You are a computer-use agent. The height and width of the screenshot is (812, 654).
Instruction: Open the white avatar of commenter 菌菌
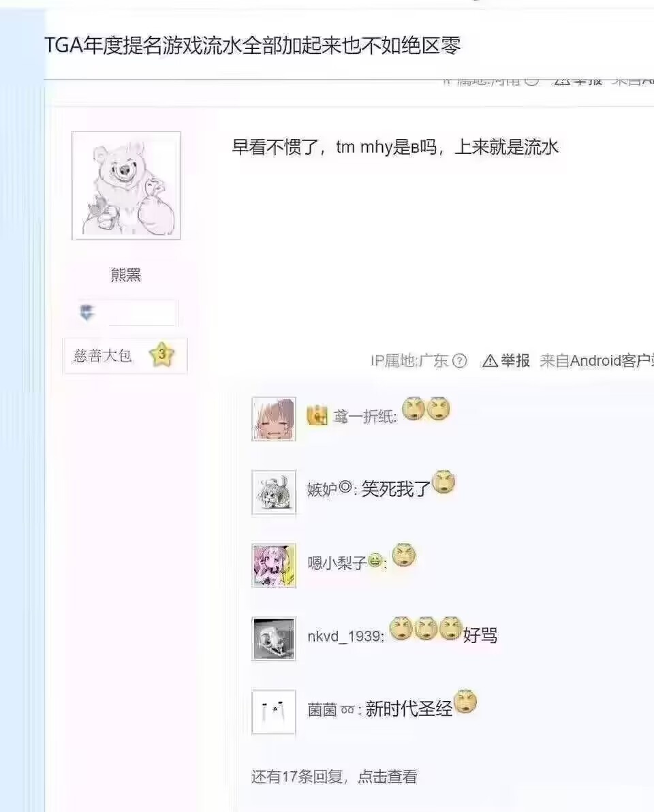click(x=273, y=712)
